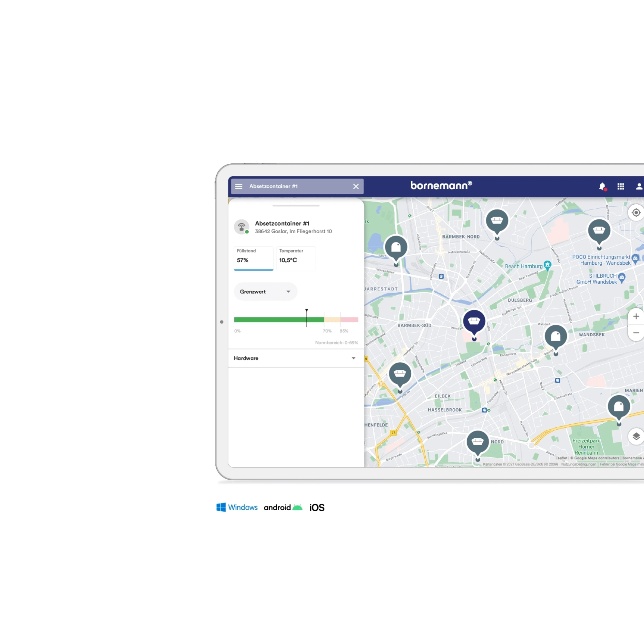Clear the Absetzcontainer #1 search field

356,186
